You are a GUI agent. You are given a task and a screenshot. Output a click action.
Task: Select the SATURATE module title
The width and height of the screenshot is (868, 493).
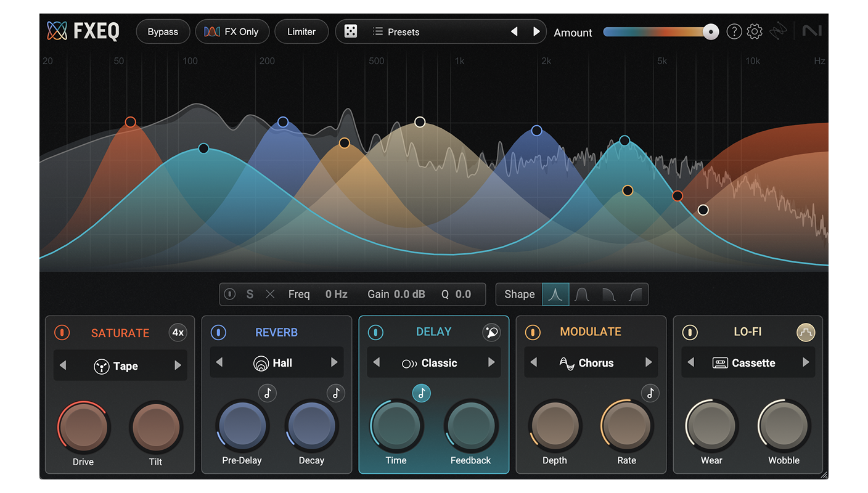[x=120, y=333]
